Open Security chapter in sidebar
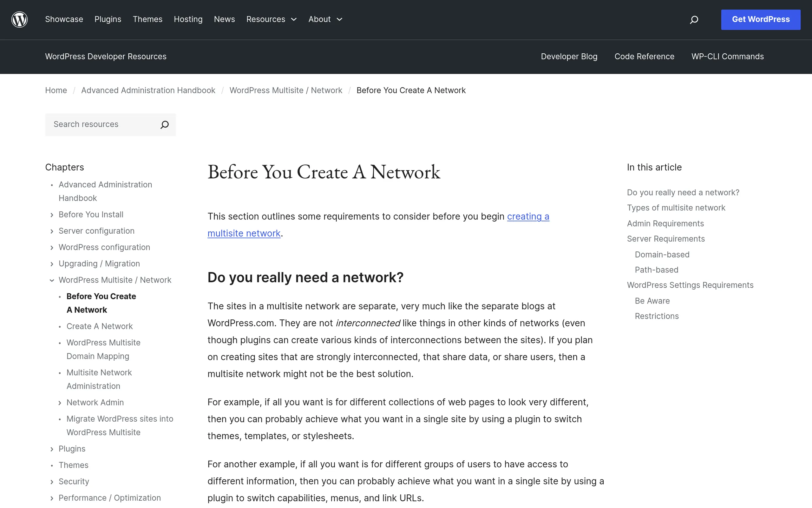812x508 pixels. point(74,482)
